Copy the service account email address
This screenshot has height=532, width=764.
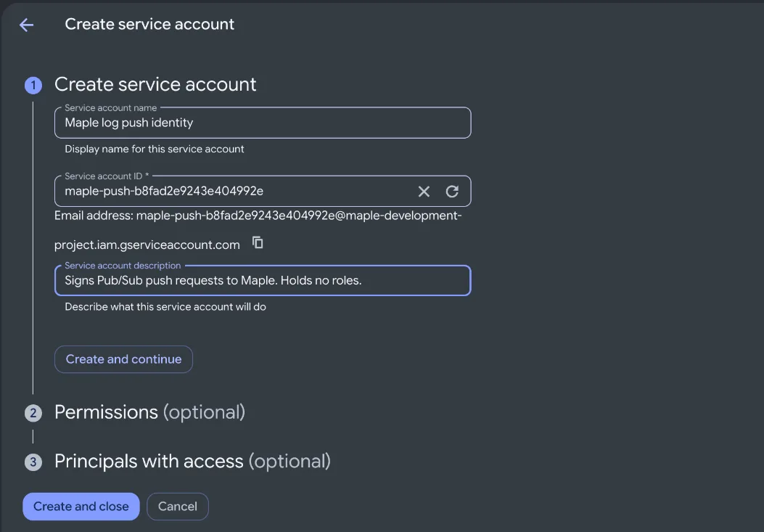(258, 242)
